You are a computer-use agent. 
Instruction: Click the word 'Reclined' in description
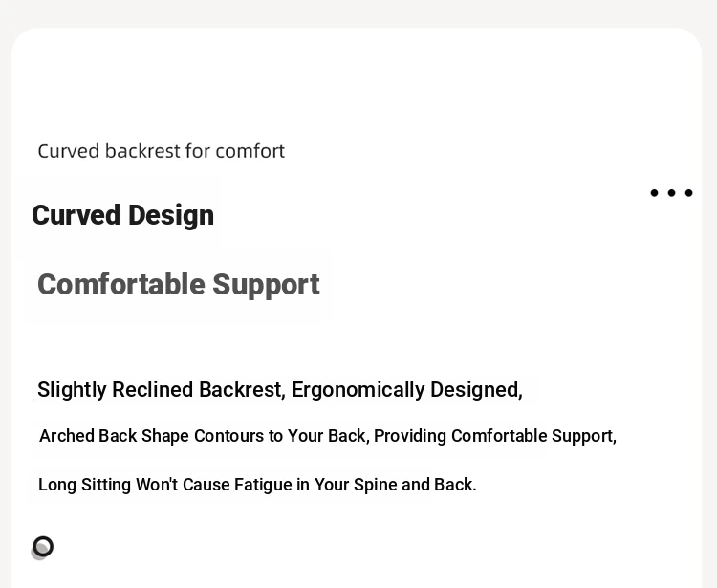[x=153, y=390]
